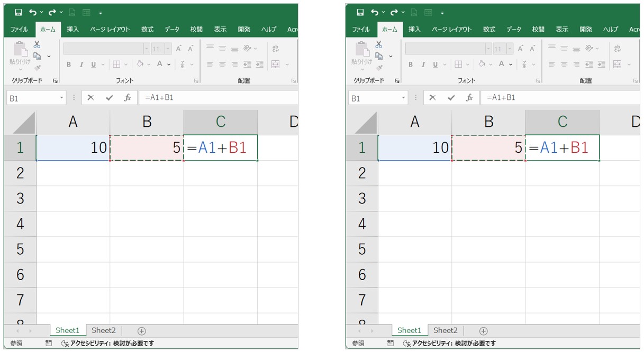This screenshot has width=644, height=352.
Task: Click the Redo arrow in right window
Action: pos(394,12)
